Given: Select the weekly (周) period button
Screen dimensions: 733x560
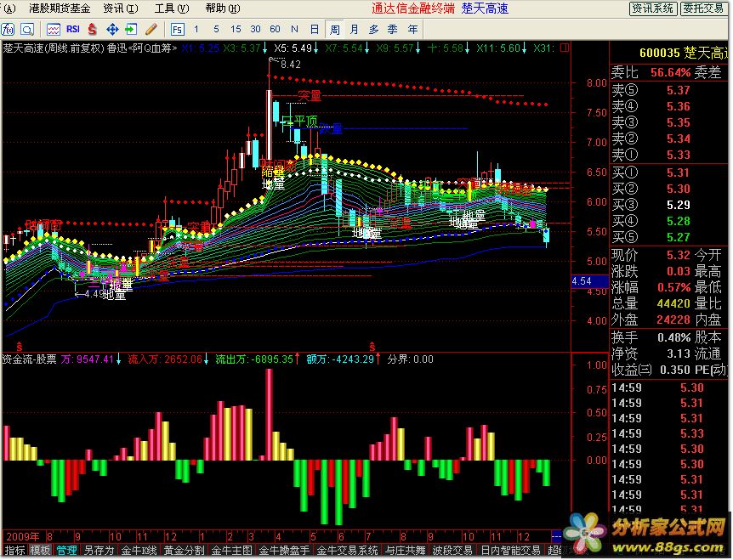Looking at the screenshot, I should pos(334,30).
